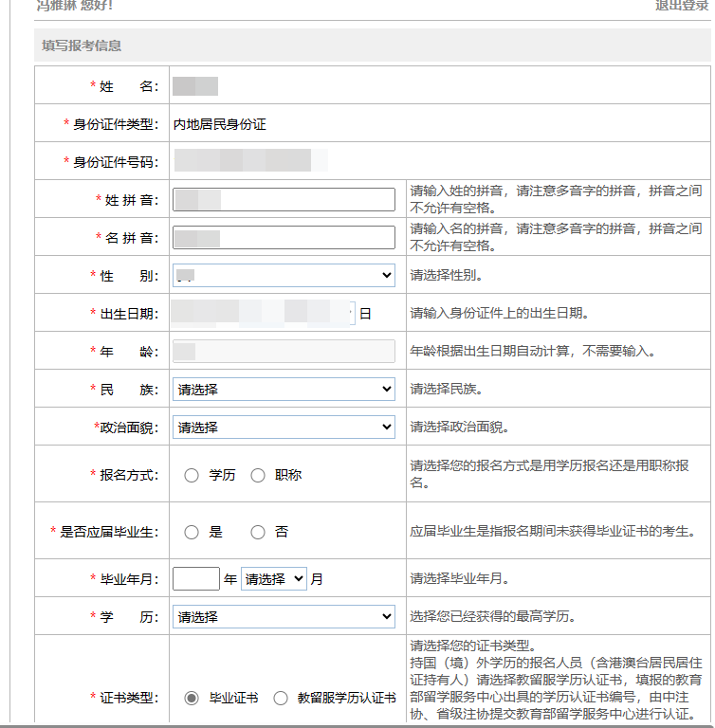Click the 请选择民族 hint text
Image resolution: width=715 pixels, height=728 pixels.
coord(447,389)
